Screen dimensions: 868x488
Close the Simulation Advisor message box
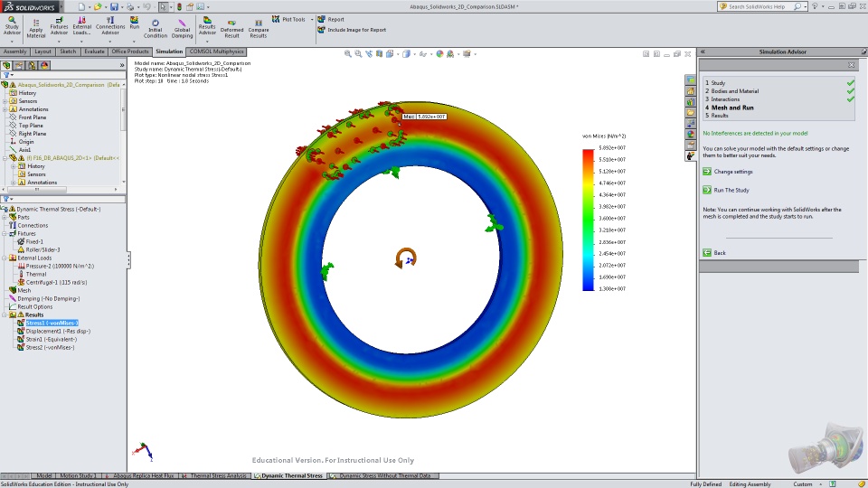pos(851,65)
